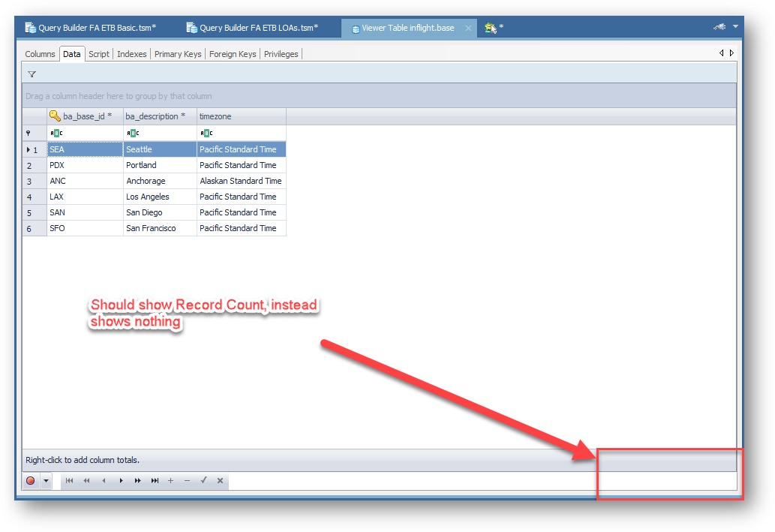Switch to the Columns tab

coord(40,54)
